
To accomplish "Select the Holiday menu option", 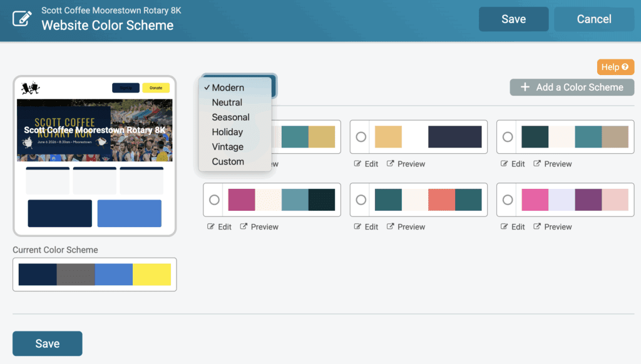I will [x=227, y=132].
